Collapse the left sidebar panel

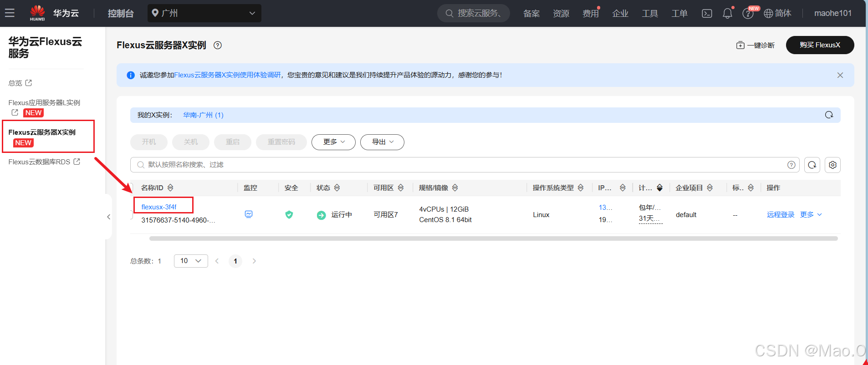[108, 217]
